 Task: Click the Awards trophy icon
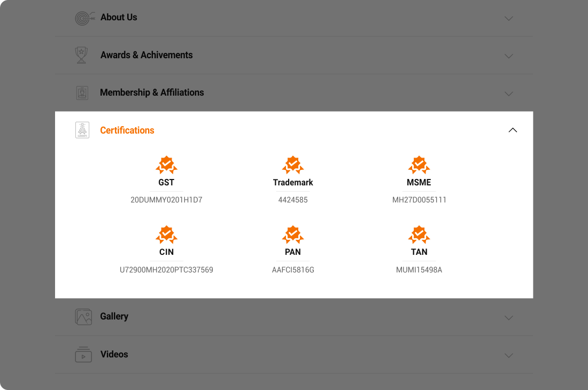coord(81,55)
